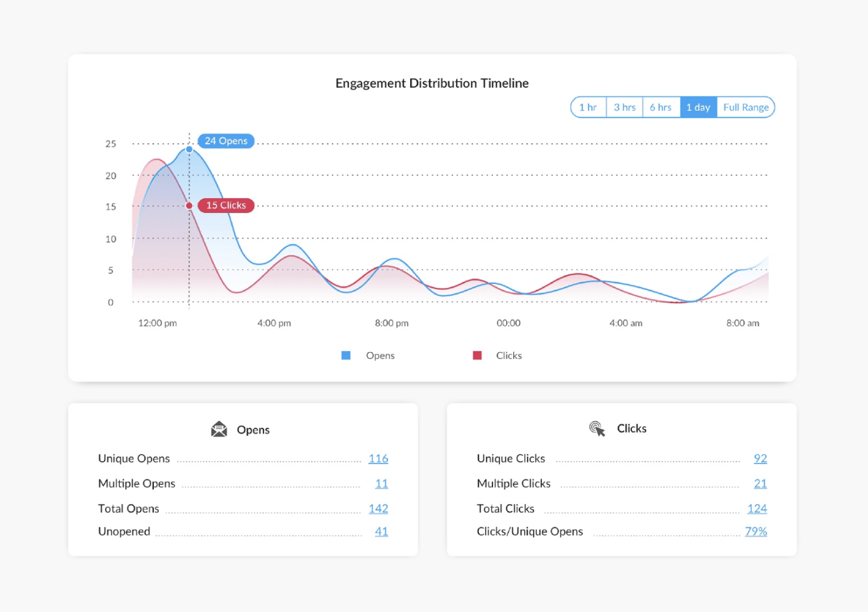Select the red Clicks legend swatch
This screenshot has width=868, height=612.
(x=477, y=355)
